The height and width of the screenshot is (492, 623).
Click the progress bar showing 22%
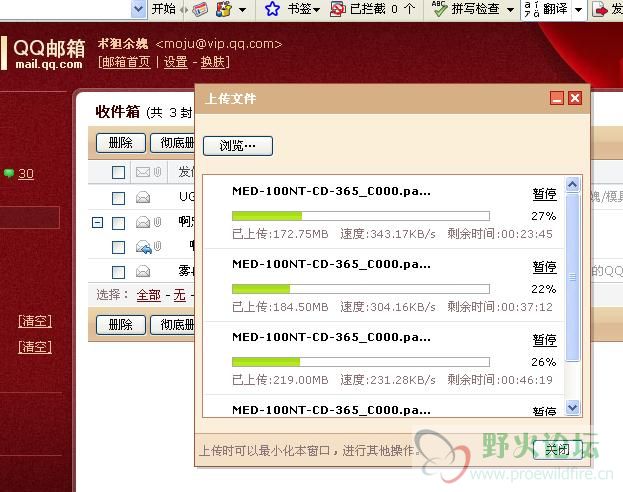click(361, 289)
